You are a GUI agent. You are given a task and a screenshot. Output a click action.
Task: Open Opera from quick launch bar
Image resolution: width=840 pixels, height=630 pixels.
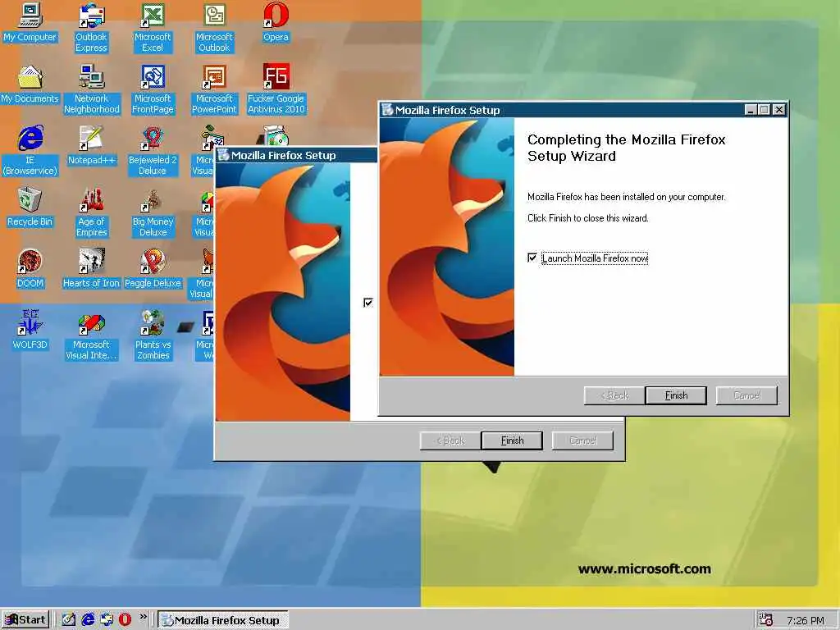coord(125,620)
